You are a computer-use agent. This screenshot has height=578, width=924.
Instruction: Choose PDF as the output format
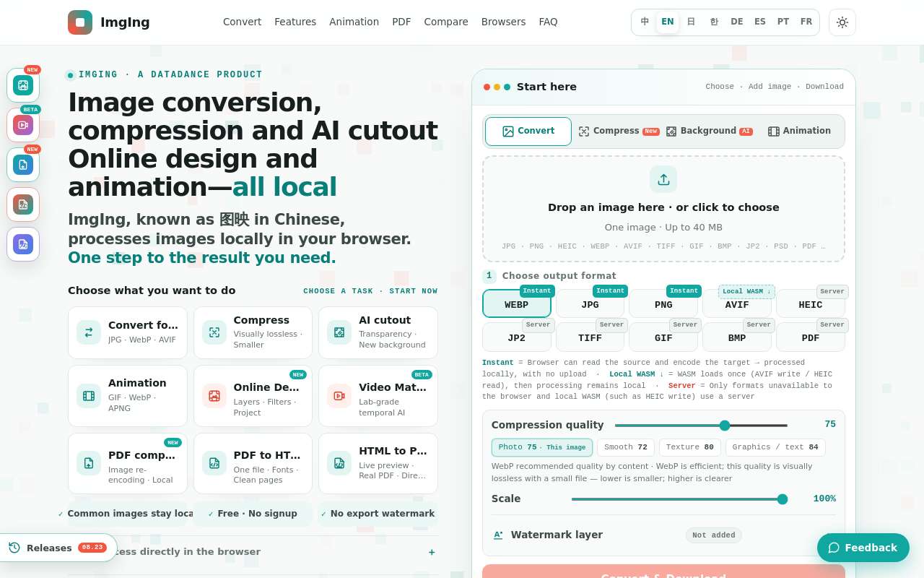click(811, 337)
